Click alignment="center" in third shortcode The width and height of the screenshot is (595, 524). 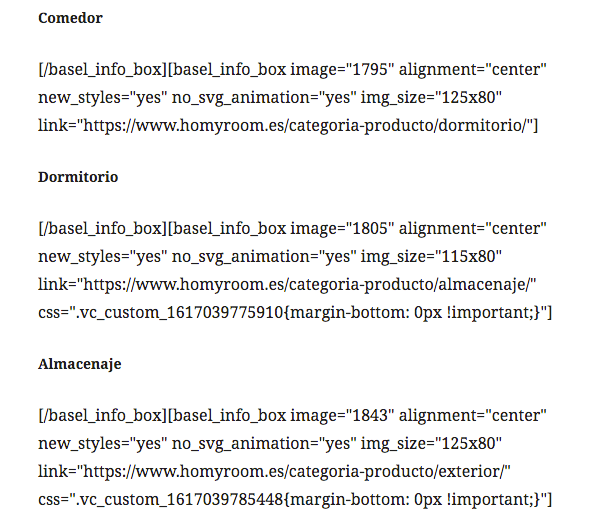click(472, 415)
